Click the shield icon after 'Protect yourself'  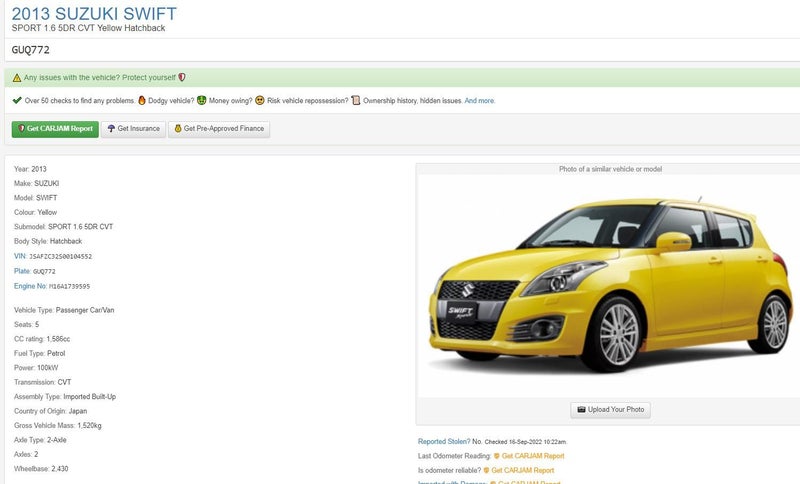pyautogui.click(x=182, y=78)
